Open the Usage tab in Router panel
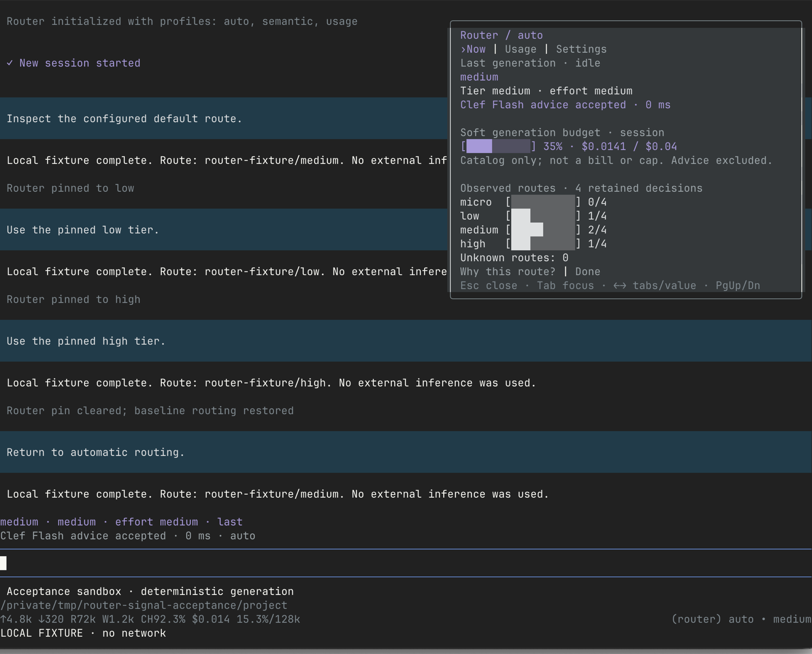The width and height of the screenshot is (812, 654). coord(520,49)
